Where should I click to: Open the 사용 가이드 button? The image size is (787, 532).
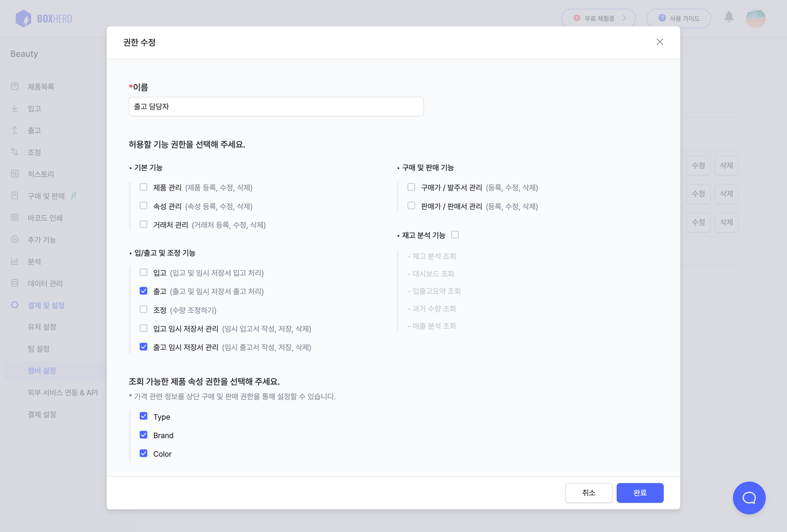point(679,18)
